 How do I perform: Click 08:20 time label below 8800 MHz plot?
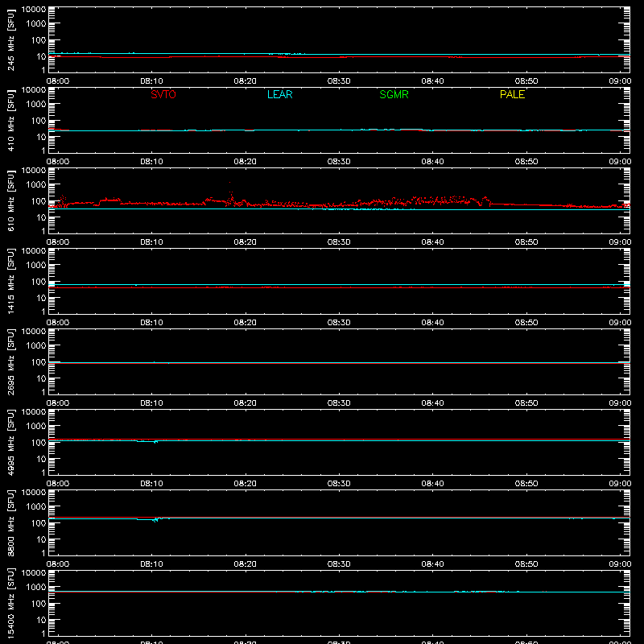point(246,564)
